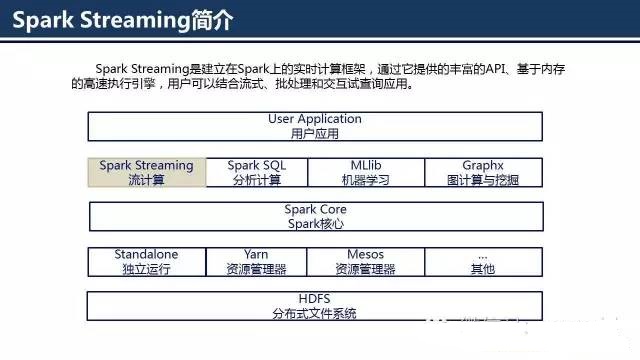Select the highlighted Spark Streaming box
640x360 pixels.
coord(147,172)
